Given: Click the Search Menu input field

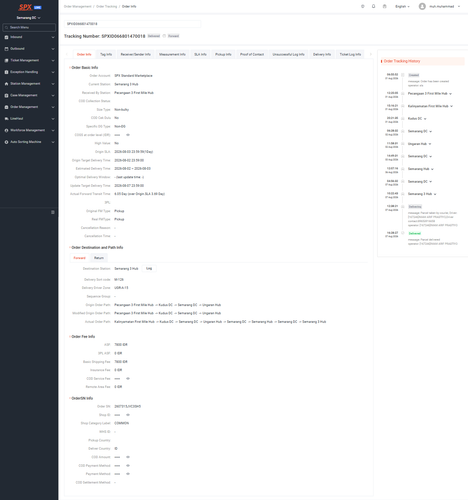Looking at the screenshot, I should 29,28.
